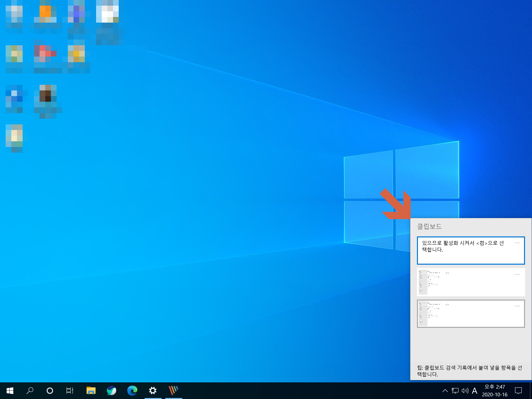The image size is (532, 399).
Task: Toggle IME input mode indicator A
Action: (474, 391)
